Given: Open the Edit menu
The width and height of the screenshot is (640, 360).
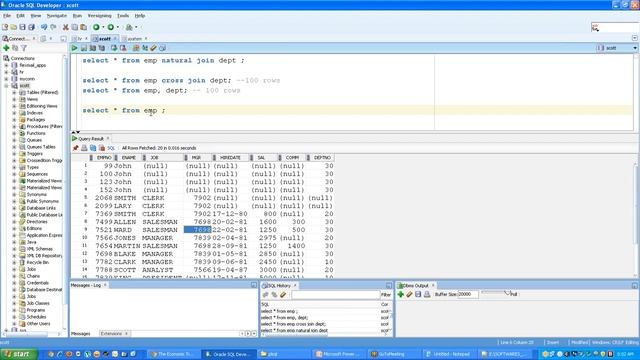Looking at the screenshot, I should click(20, 16).
